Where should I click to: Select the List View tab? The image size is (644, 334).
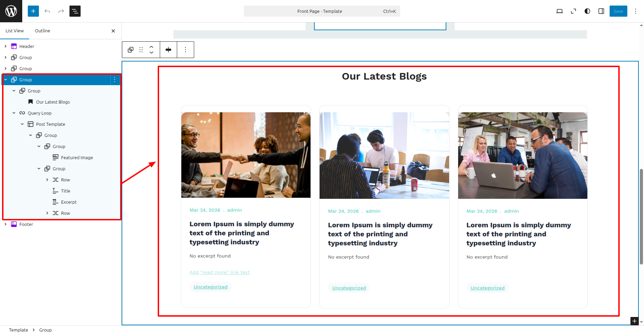pyautogui.click(x=15, y=31)
